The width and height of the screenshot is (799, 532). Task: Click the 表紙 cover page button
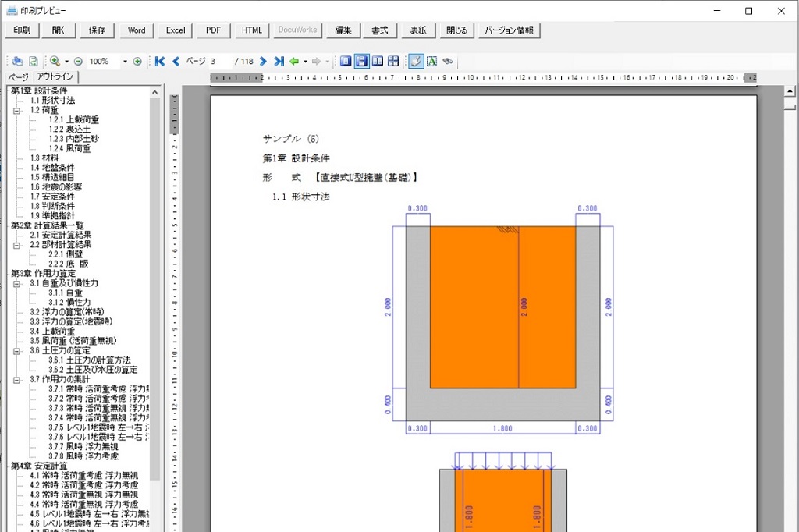[x=418, y=30]
